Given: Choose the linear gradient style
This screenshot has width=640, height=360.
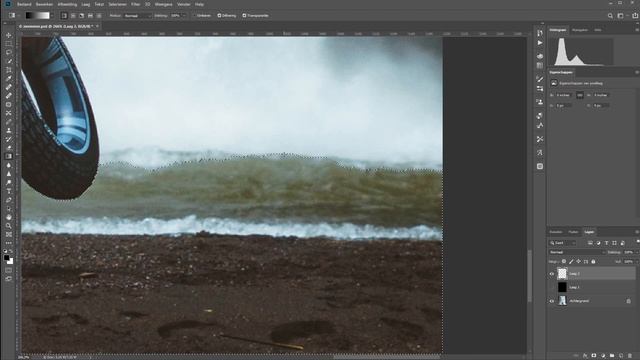Looking at the screenshot, I should (x=64, y=16).
